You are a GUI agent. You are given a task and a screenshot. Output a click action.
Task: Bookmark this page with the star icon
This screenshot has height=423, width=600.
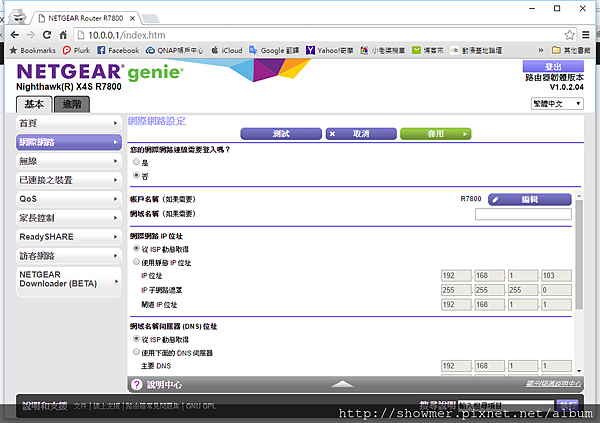(570, 32)
